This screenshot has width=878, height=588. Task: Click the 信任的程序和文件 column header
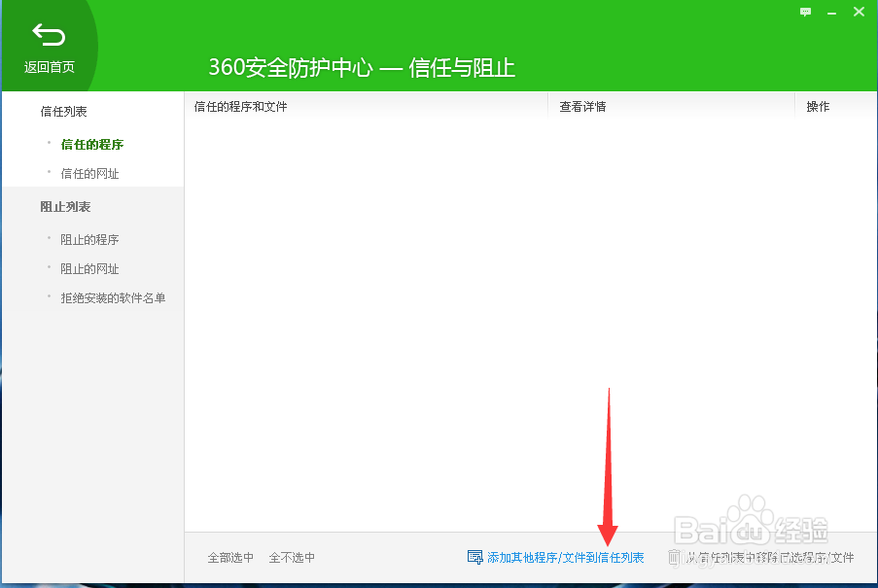pos(241,106)
